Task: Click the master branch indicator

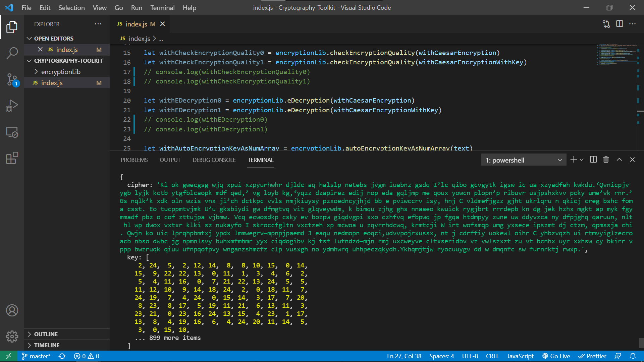Action: (x=36, y=356)
